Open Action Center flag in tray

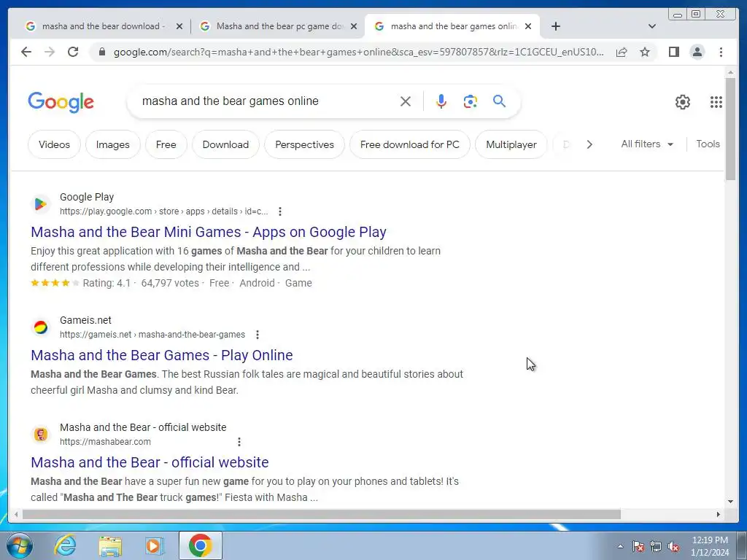tap(638, 546)
